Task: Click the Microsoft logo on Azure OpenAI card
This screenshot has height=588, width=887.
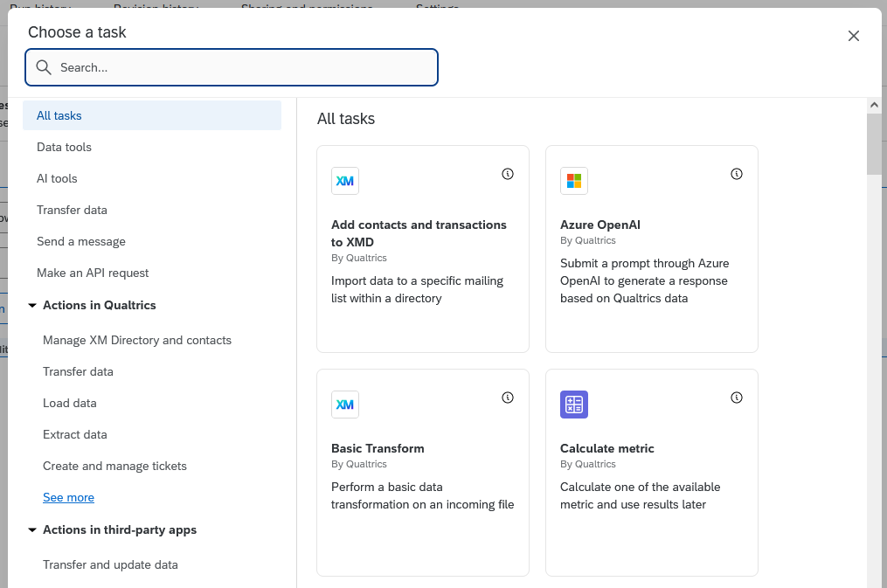Action: tap(574, 181)
